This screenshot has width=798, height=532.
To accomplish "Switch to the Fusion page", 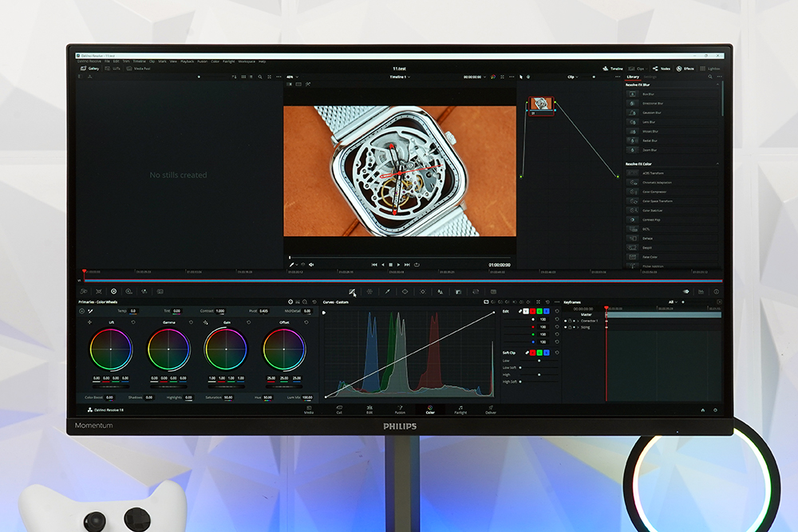I will click(x=400, y=409).
